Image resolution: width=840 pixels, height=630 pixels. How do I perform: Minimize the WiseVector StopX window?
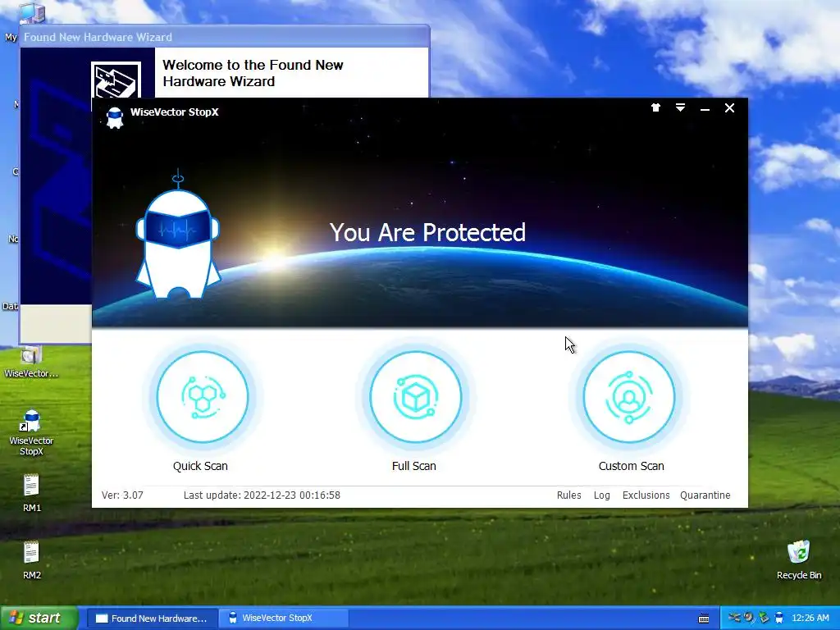[705, 109]
